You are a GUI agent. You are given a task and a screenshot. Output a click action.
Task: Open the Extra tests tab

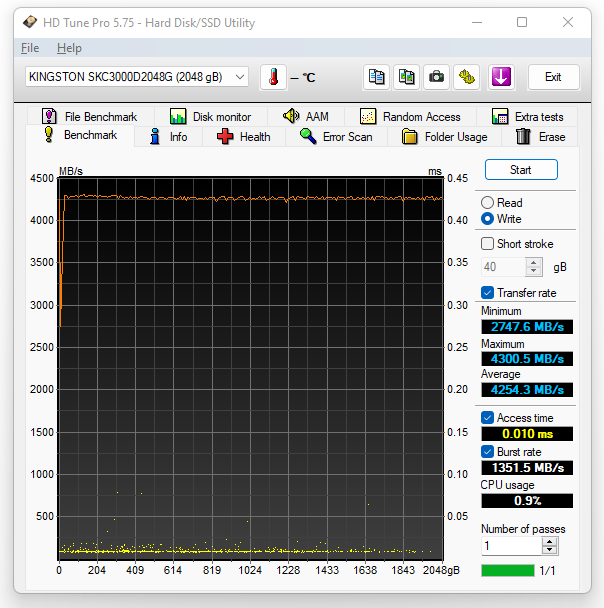coord(527,116)
